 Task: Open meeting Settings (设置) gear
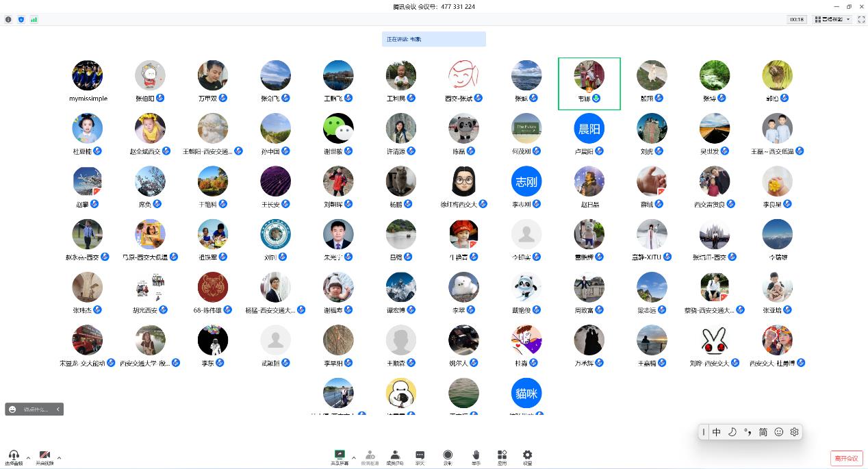[x=527, y=456]
